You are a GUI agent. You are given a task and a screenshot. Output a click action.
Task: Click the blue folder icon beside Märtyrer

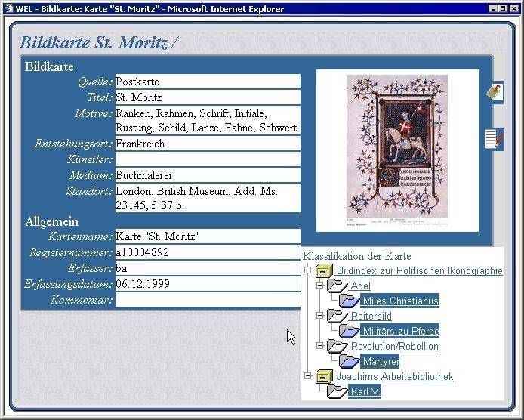pos(350,361)
